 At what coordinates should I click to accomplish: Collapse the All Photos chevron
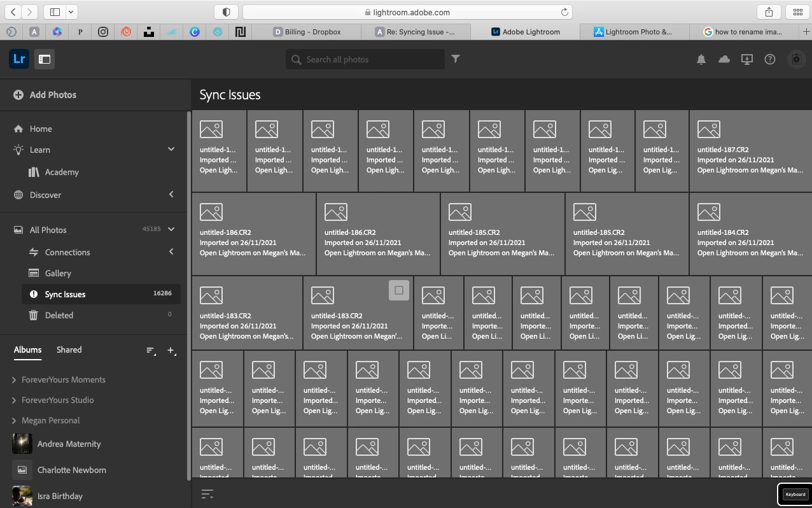pyautogui.click(x=171, y=229)
